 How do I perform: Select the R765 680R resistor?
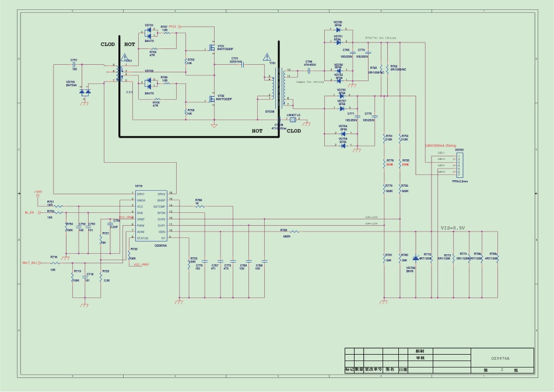(294, 232)
